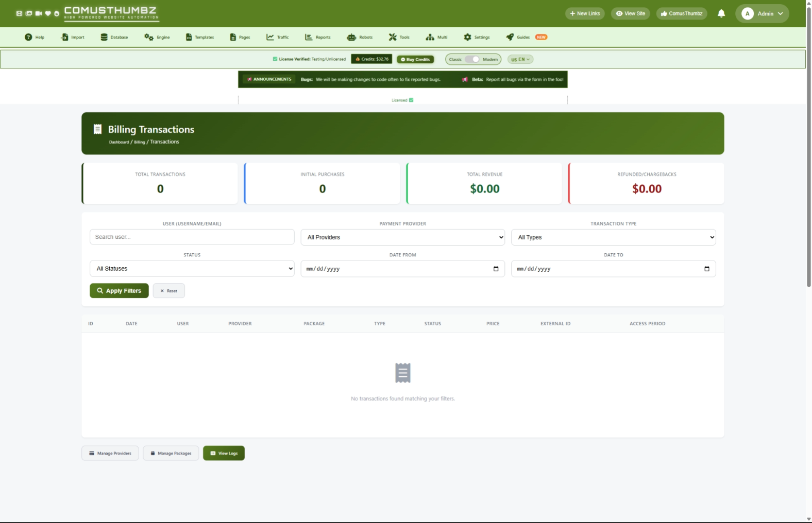Click the Tools wrench icon
Image resolution: width=812 pixels, height=523 pixels.
(x=393, y=37)
